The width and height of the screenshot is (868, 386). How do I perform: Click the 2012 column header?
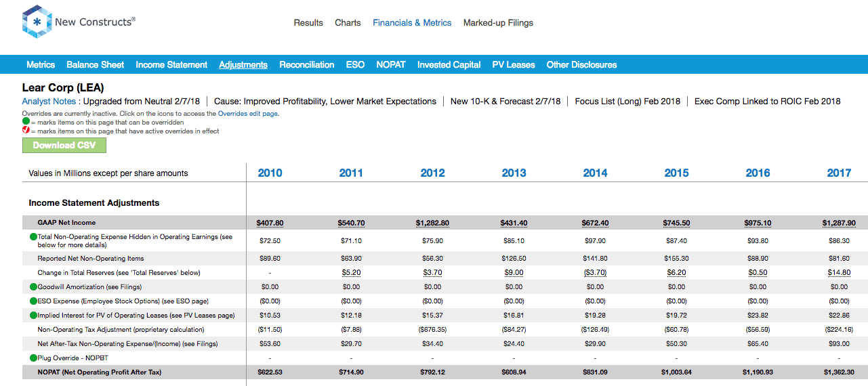432,173
